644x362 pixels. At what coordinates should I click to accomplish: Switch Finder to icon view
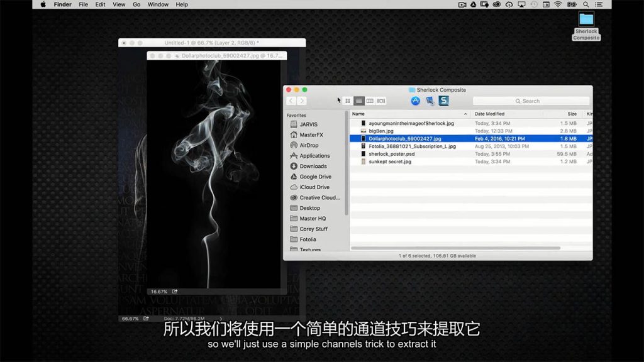pyautogui.click(x=348, y=101)
